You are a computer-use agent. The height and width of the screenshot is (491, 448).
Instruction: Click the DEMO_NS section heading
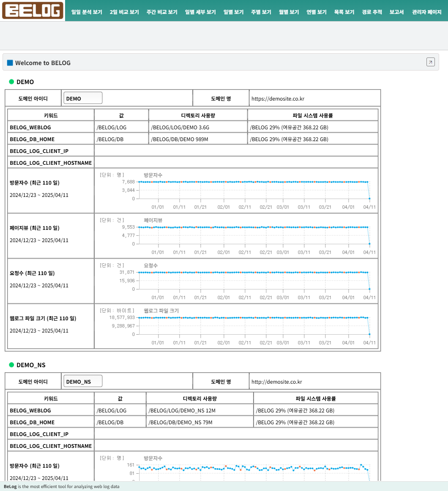point(31,365)
